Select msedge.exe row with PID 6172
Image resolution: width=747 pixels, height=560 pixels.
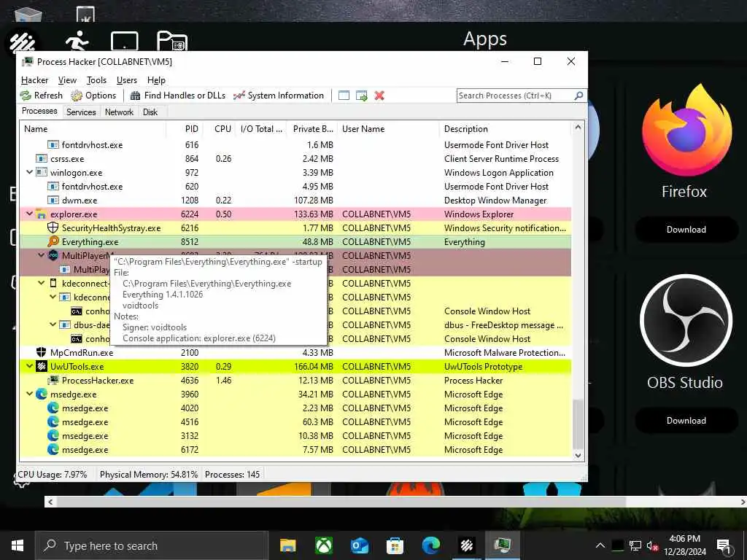pyautogui.click(x=295, y=449)
